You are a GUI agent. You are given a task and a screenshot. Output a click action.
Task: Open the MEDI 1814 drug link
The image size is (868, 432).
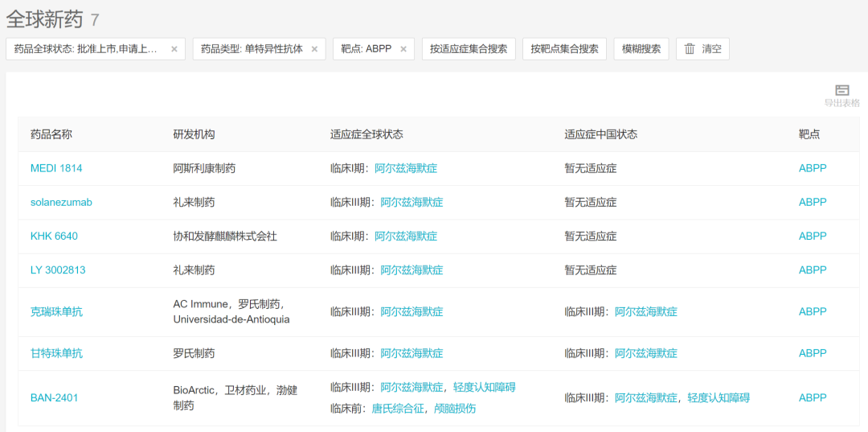(x=56, y=168)
